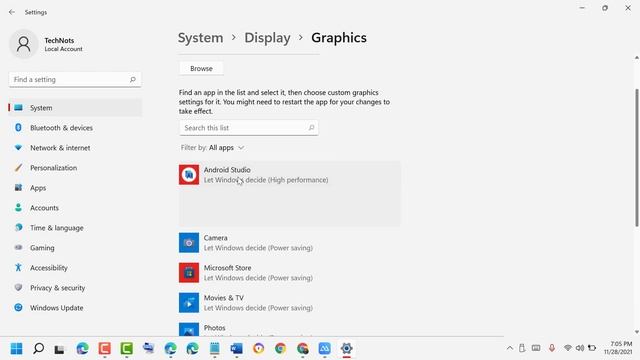Image resolution: width=640 pixels, height=360 pixels.
Task: Click the Network Wi-Fi icon in sidebar
Action: point(18,148)
